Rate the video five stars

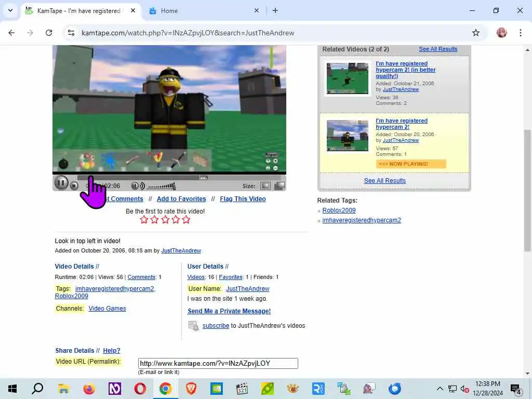tap(187, 220)
